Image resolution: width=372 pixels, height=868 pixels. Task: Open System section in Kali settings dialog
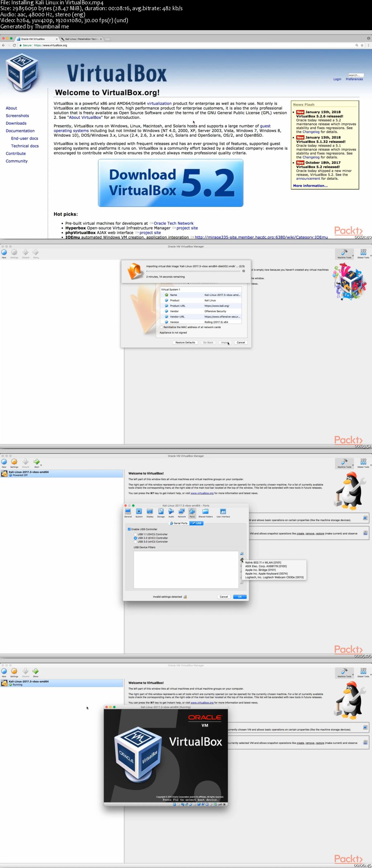click(139, 513)
